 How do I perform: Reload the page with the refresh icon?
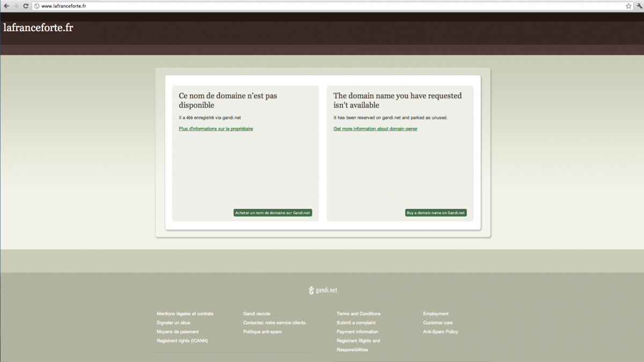click(x=25, y=6)
